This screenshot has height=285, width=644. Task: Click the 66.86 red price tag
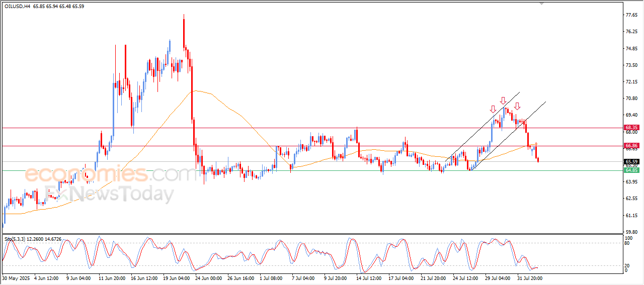[631, 146]
